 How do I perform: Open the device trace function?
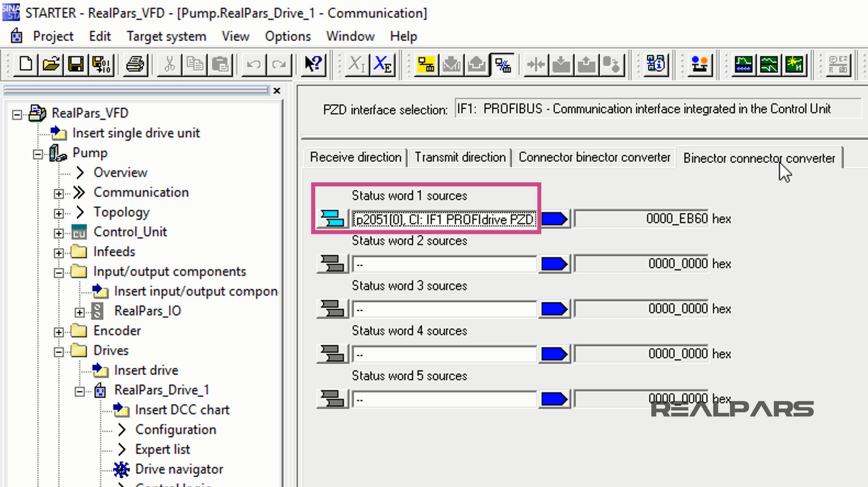pos(745,64)
